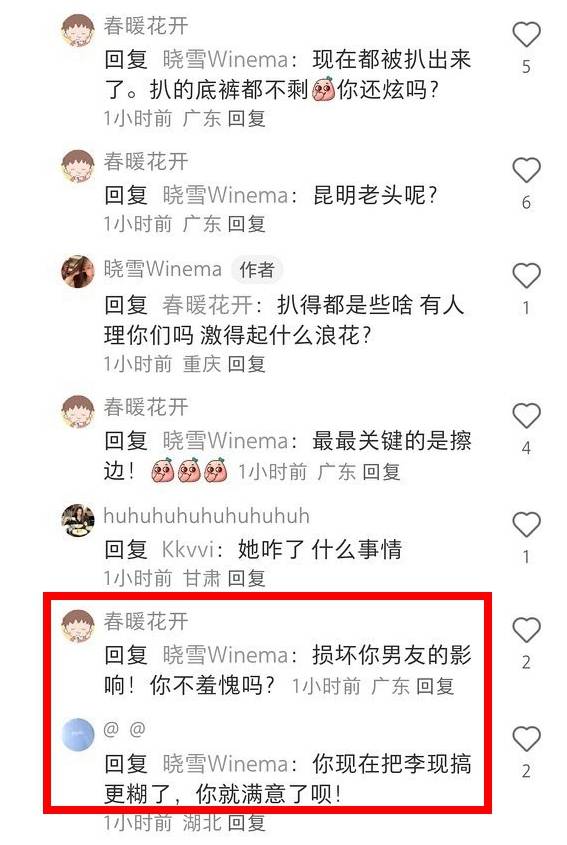The height and width of the screenshot is (845, 567).
Task: Open 晓雪Winema author profile picture
Action: point(78,272)
